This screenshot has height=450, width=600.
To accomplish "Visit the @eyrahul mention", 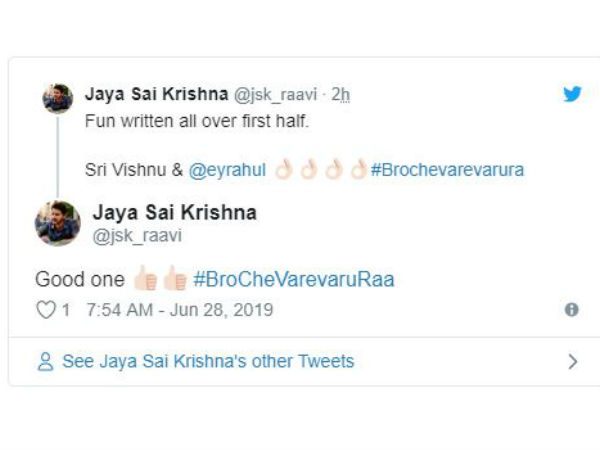I will point(227,170).
